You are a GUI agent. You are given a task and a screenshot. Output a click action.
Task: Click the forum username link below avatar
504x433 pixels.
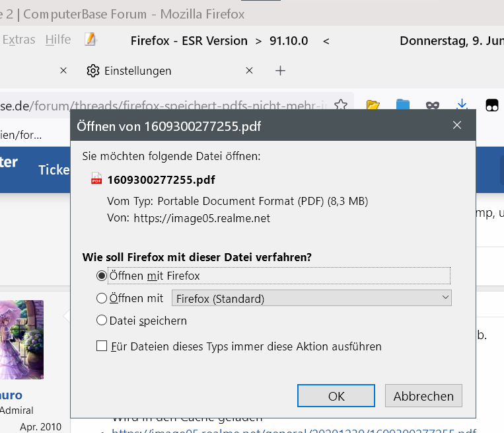click(11, 395)
